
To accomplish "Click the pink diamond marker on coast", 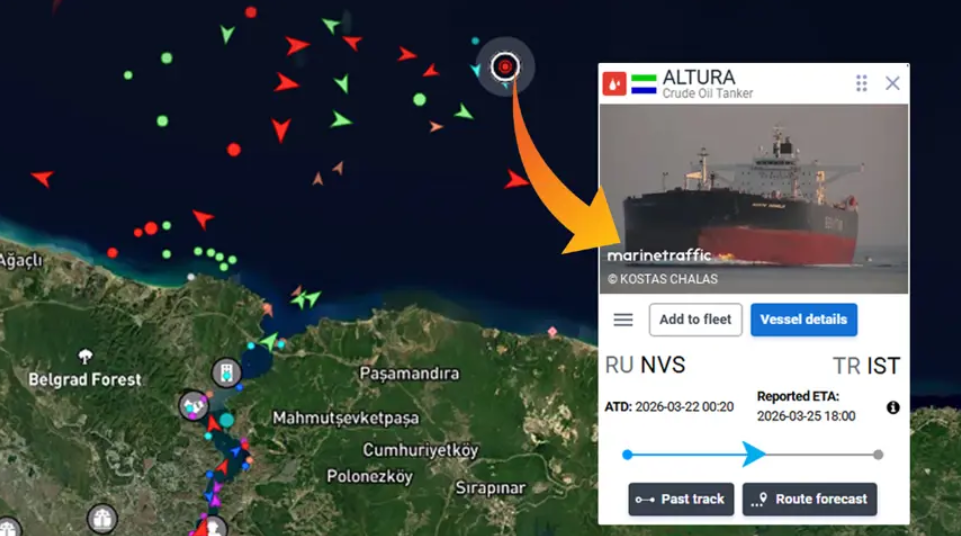I will [552, 331].
